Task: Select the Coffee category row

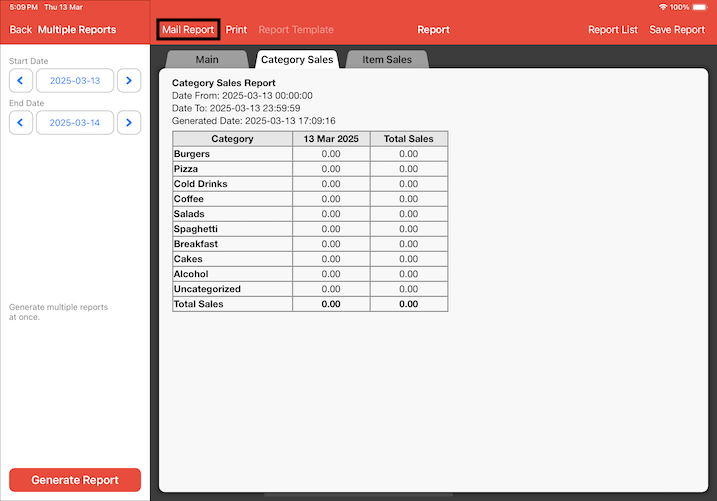Action: pos(310,199)
